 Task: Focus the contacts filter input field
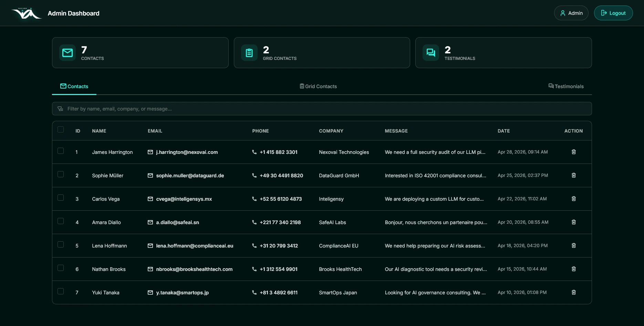click(322, 109)
